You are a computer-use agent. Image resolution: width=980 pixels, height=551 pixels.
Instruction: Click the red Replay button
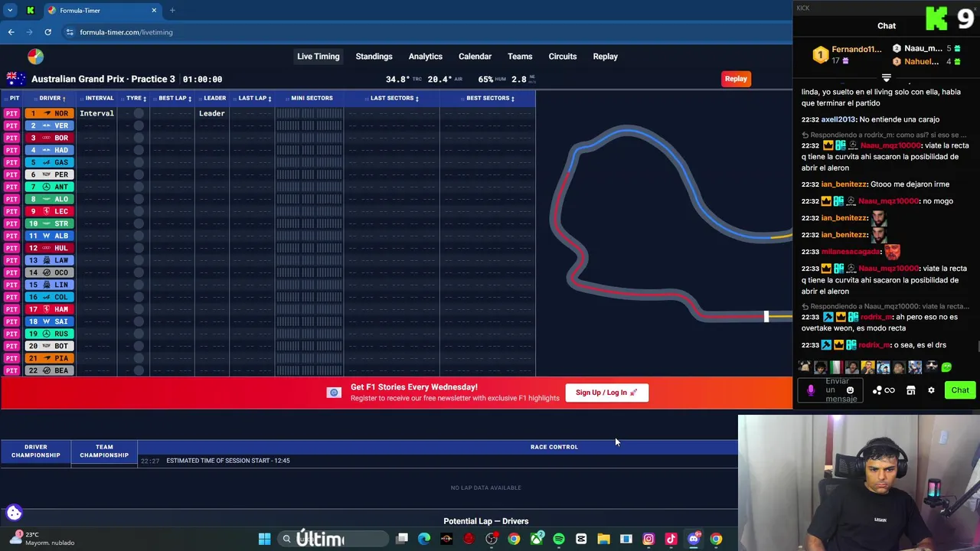(736, 79)
